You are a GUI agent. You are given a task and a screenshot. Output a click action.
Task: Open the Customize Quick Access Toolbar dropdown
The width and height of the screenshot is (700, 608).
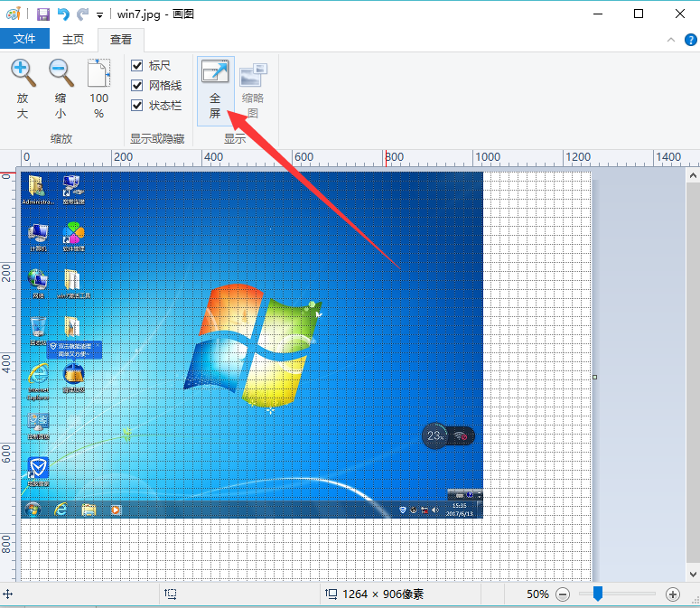pyautogui.click(x=99, y=15)
